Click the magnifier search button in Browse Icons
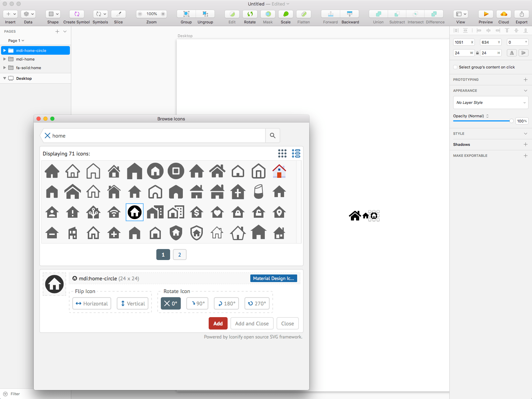The height and width of the screenshot is (399, 532). (273, 136)
